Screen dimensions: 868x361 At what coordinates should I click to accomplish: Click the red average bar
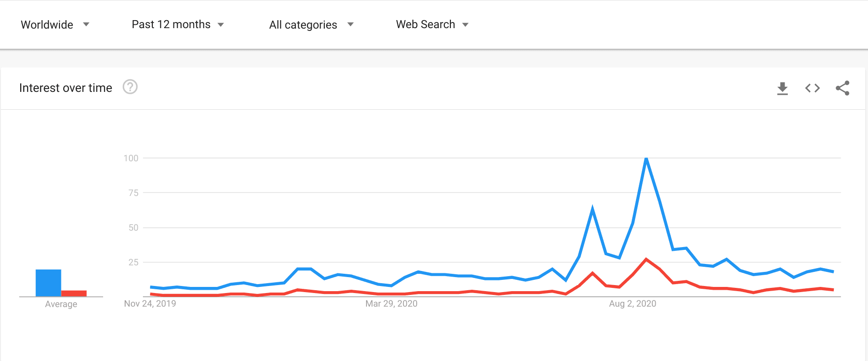tap(74, 293)
